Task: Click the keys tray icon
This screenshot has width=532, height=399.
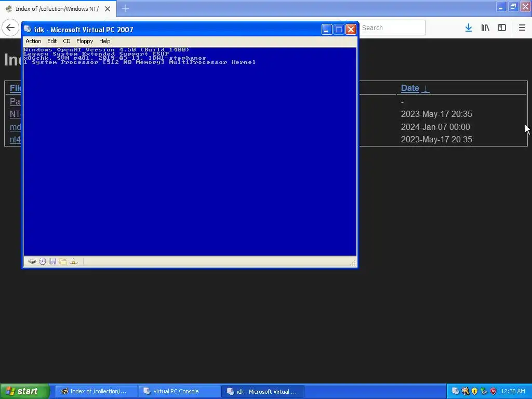Action: 465,391
